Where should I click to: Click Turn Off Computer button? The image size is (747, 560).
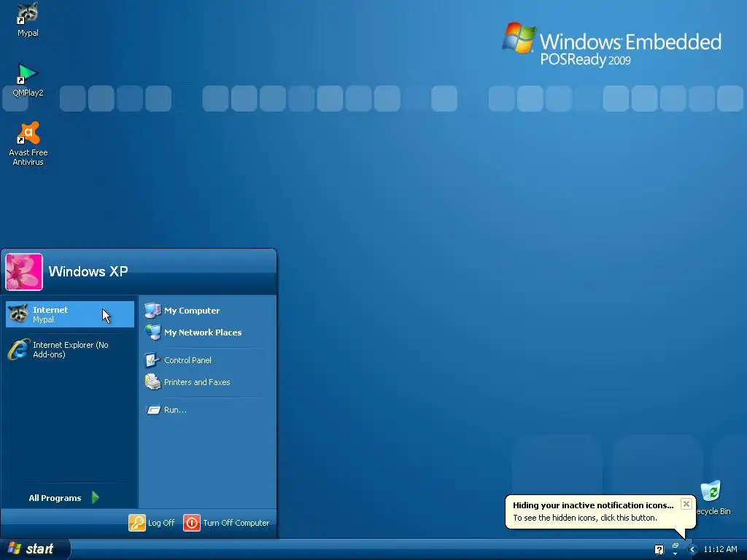(x=226, y=523)
